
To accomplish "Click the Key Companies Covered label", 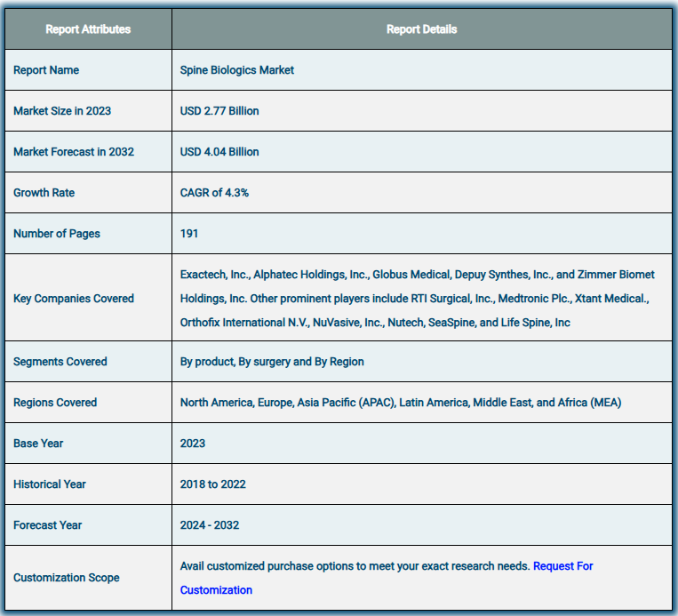I will pyautogui.click(x=74, y=299).
